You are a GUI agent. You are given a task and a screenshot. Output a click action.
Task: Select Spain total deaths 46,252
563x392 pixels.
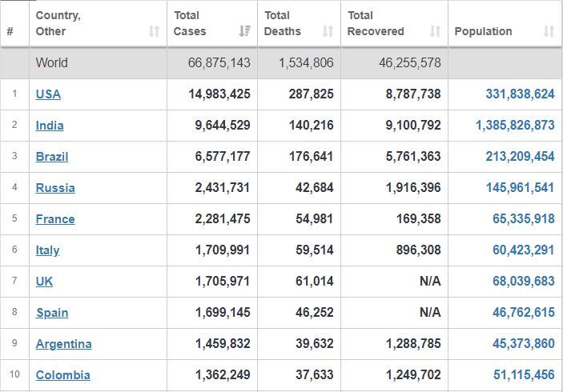(315, 312)
